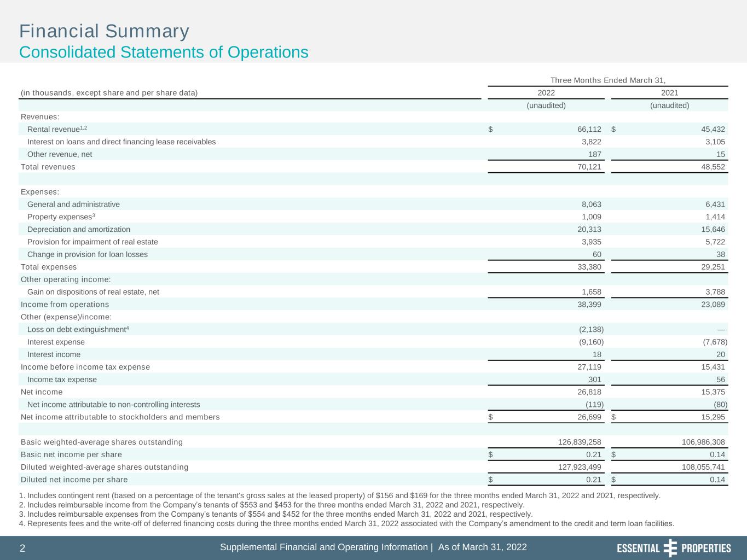
Task: Click the 2022 column header
Action: pyautogui.click(x=546, y=93)
